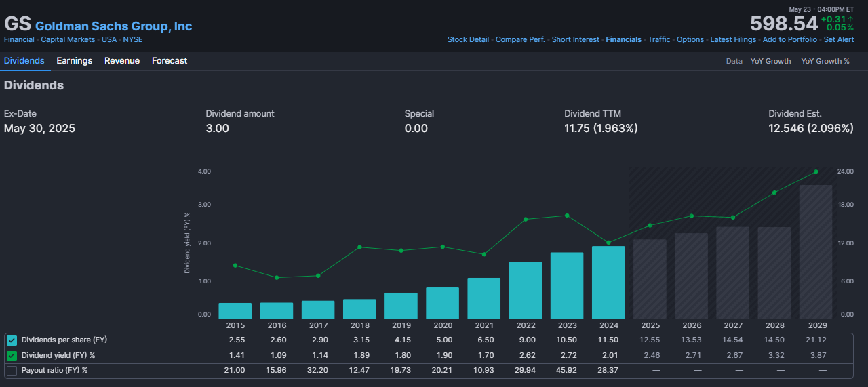Click the Dividend Est. 12.546 (2.096%) value

coord(811,128)
